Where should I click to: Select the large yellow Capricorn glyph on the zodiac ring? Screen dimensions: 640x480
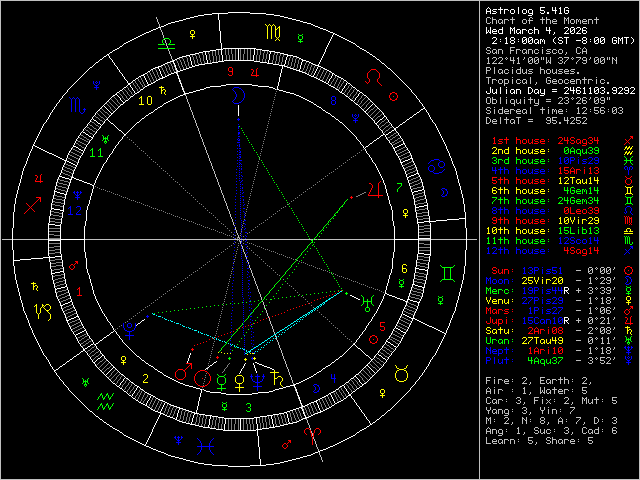(43, 312)
